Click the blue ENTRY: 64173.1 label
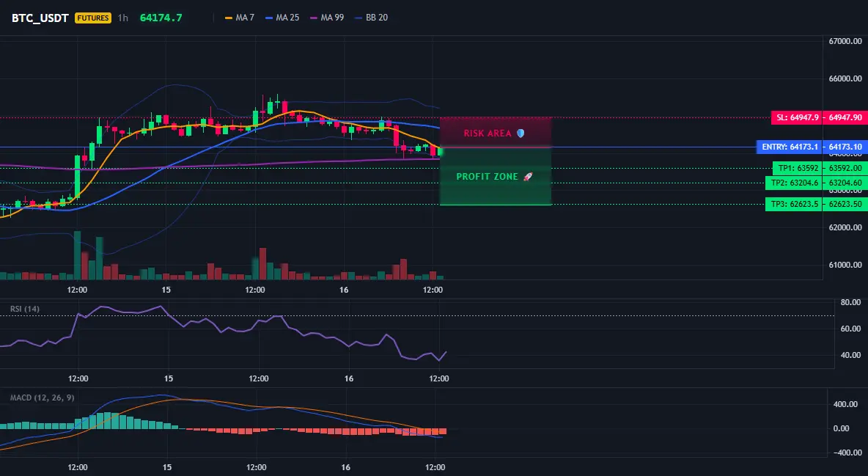Screen dimensions: 868x476 789,147
